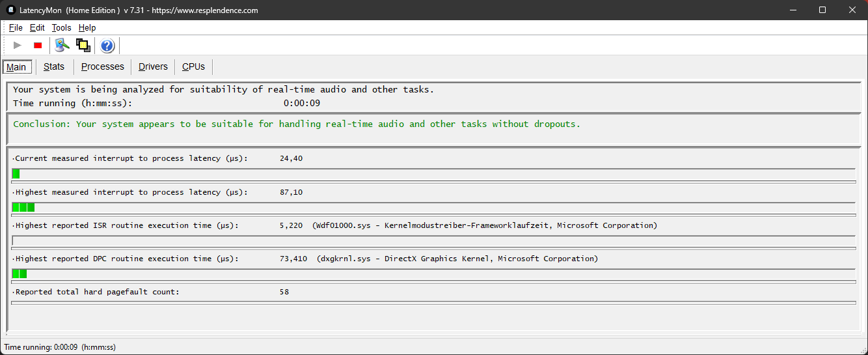The width and height of the screenshot is (868, 355).
Task: Click the highest DPC routine execution bar
Action: click(x=433, y=274)
